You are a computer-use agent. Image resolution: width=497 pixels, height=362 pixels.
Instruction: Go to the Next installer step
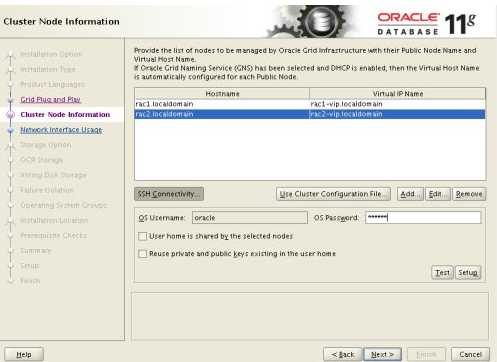(x=382, y=354)
